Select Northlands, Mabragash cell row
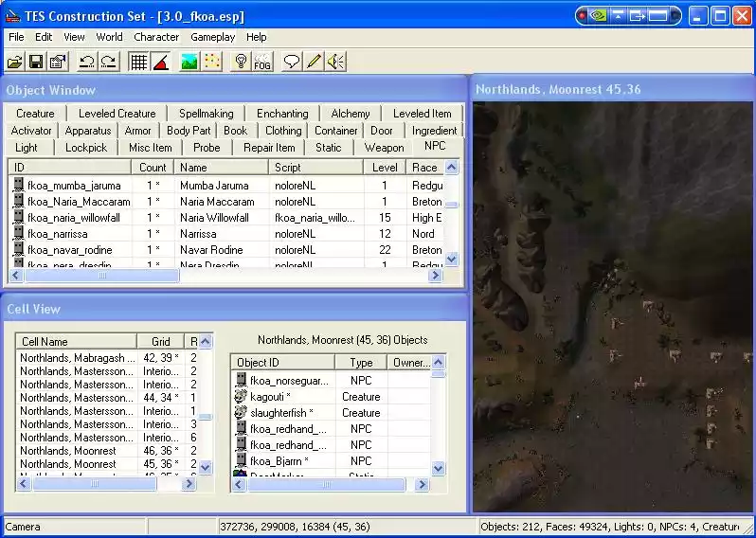This screenshot has width=756, height=538. (106, 358)
